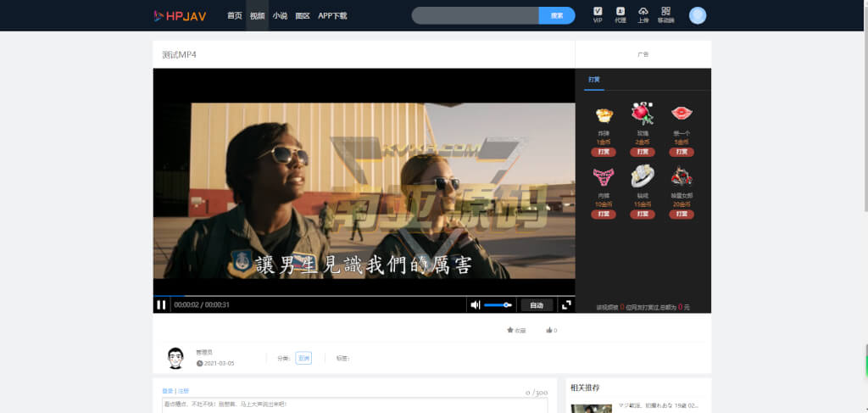Click the 测试MP4 video title
868x413 pixels.
click(x=180, y=55)
